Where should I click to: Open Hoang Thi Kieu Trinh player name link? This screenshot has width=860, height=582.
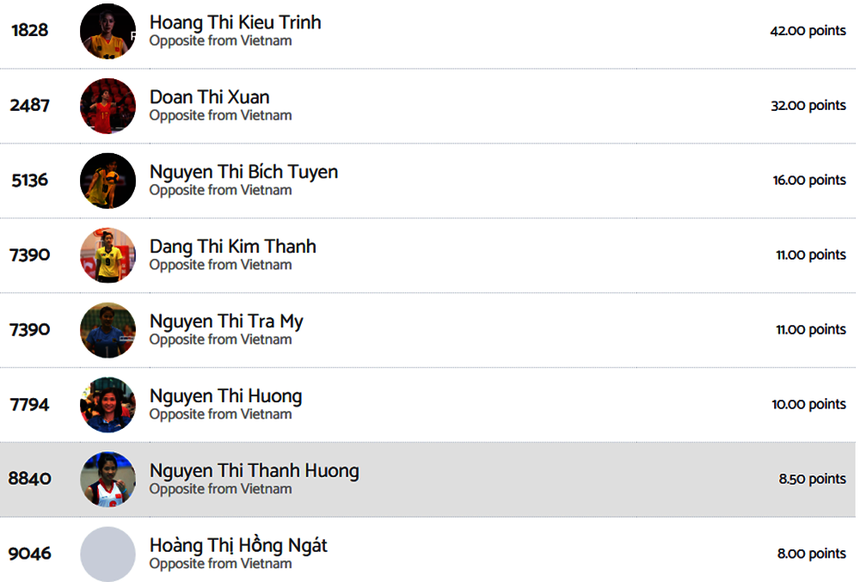point(235,22)
